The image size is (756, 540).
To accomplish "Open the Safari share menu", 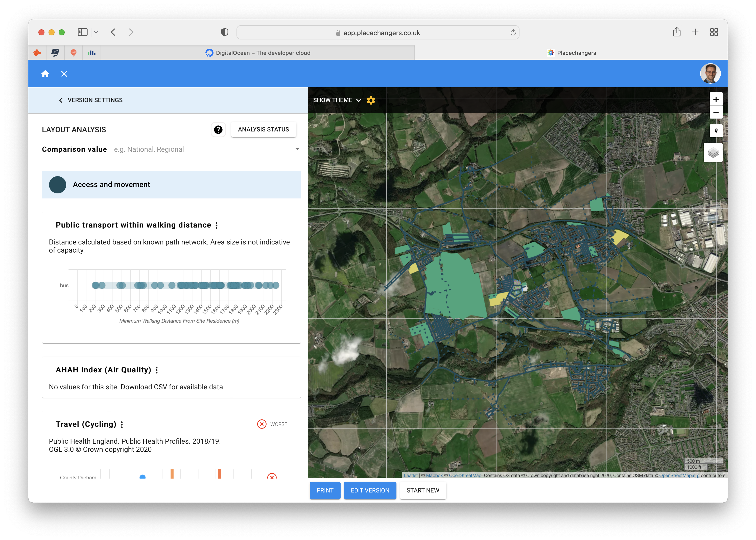I will 677,32.
